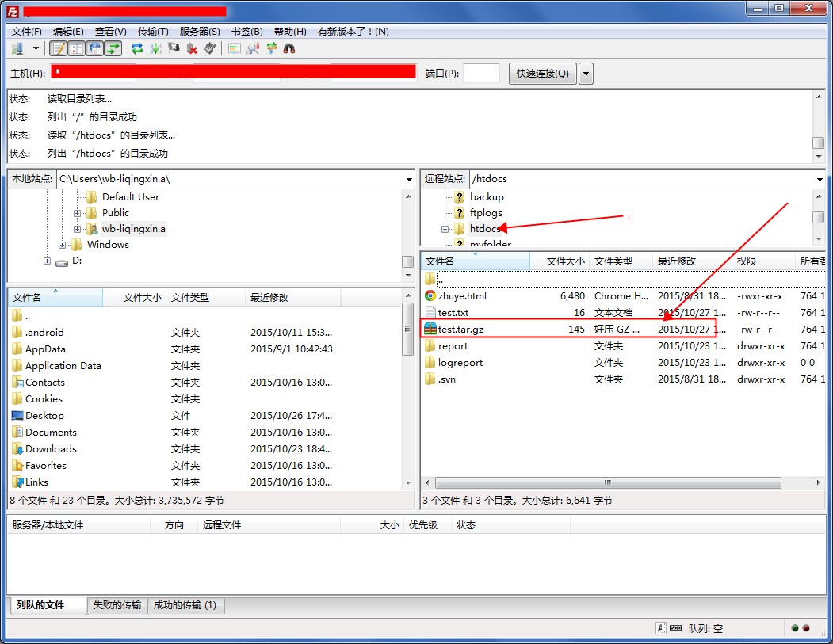The width and height of the screenshot is (833, 644).
Task: Expand the Windows folder in local tree
Action: (63, 245)
